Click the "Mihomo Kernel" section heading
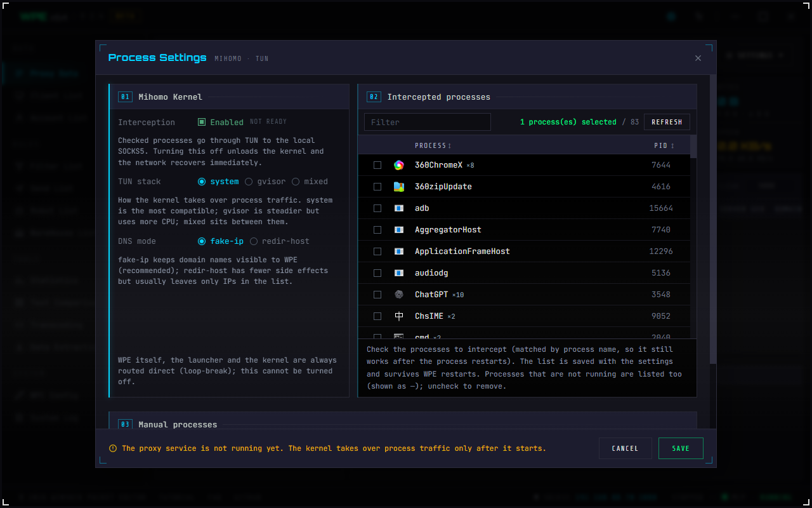812x508 pixels. [x=170, y=97]
